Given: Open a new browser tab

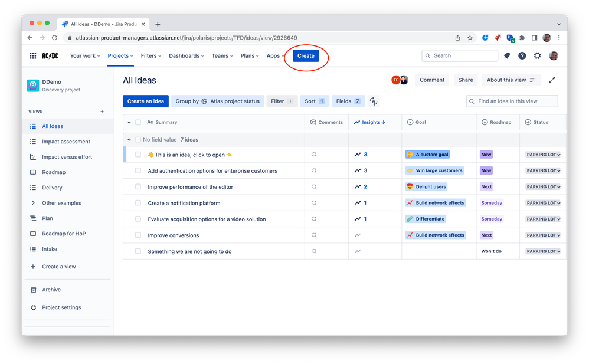Looking at the screenshot, I should tap(158, 24).
